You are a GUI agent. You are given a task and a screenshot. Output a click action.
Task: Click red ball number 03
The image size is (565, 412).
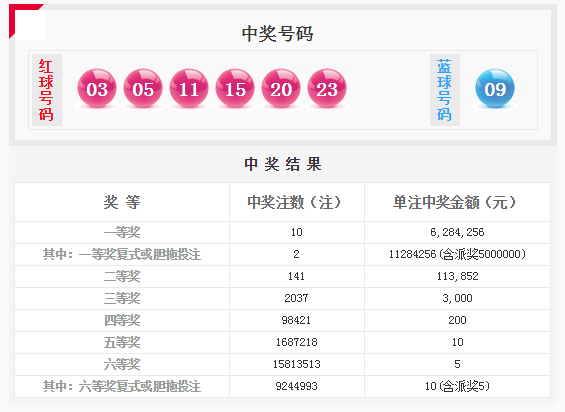click(97, 88)
